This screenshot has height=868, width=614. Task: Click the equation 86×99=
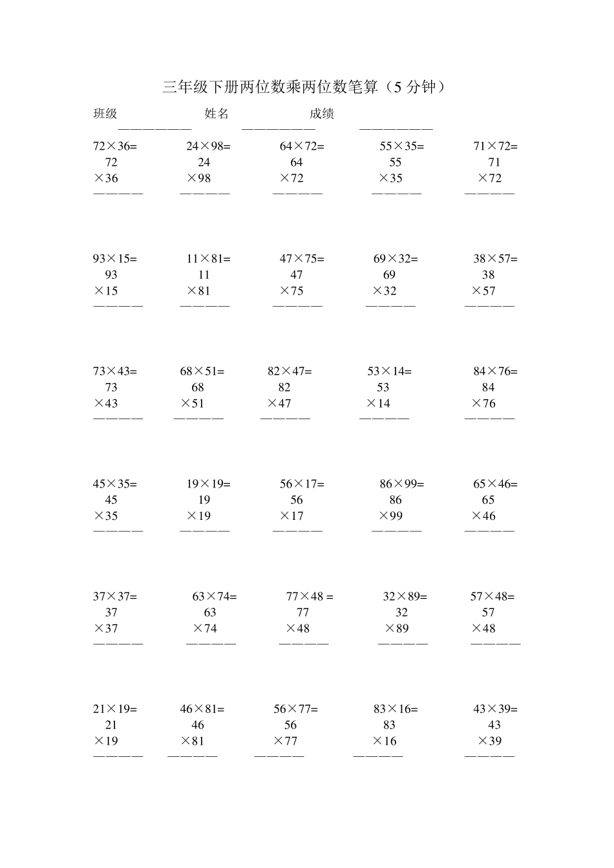(401, 484)
